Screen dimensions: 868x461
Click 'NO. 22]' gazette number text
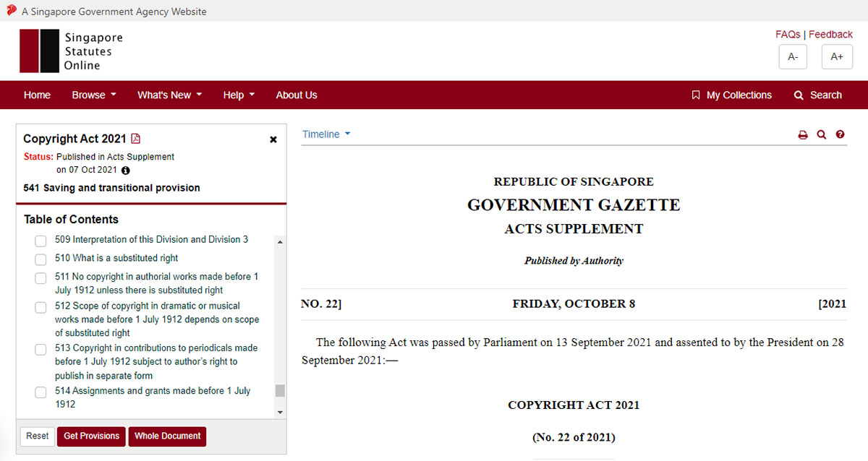tap(321, 304)
